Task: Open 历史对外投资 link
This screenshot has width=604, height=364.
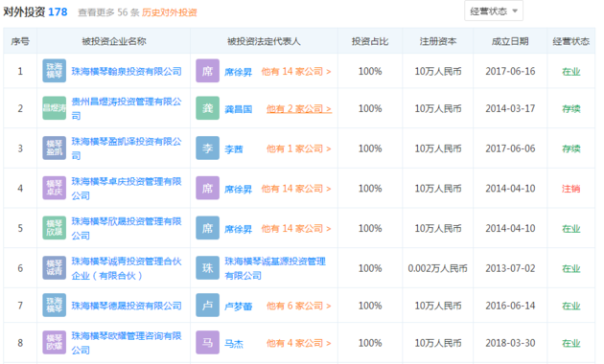Action: (170, 12)
